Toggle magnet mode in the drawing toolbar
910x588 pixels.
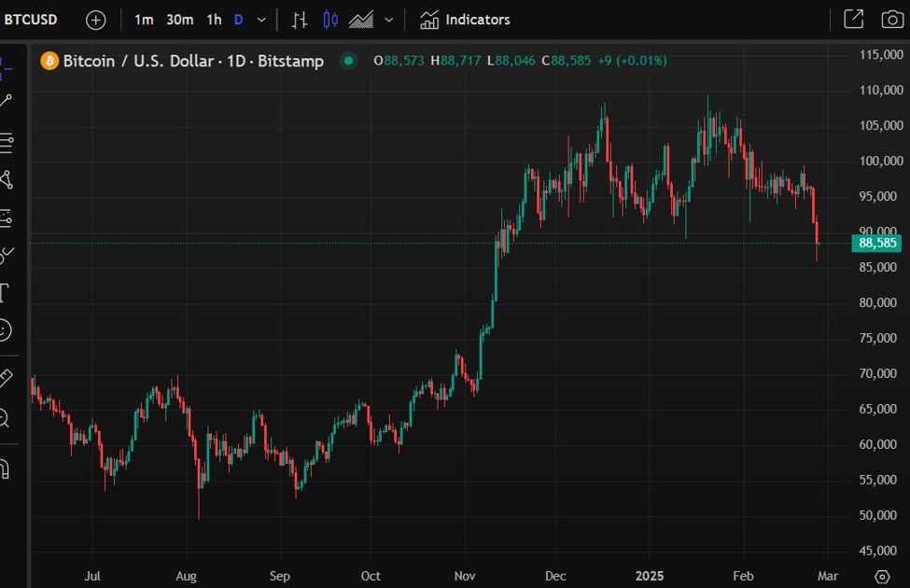7,469
